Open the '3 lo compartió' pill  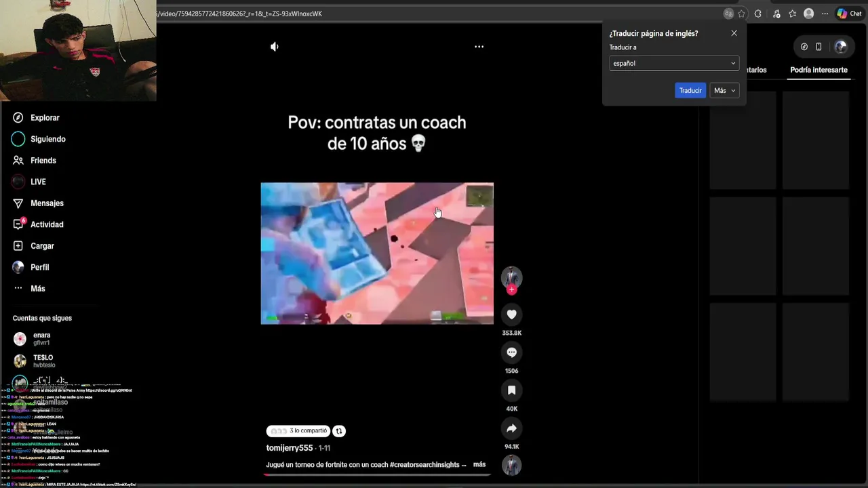tap(298, 431)
